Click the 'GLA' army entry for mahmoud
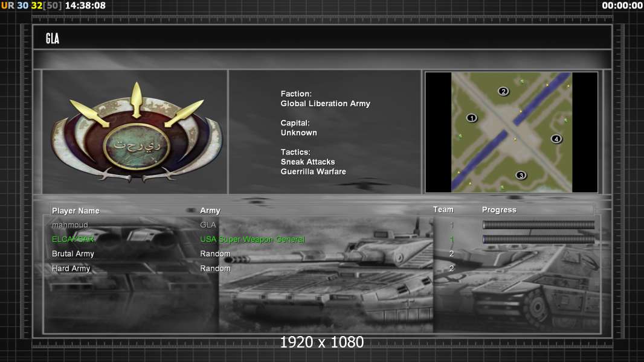The width and height of the screenshot is (644, 362). [x=208, y=224]
